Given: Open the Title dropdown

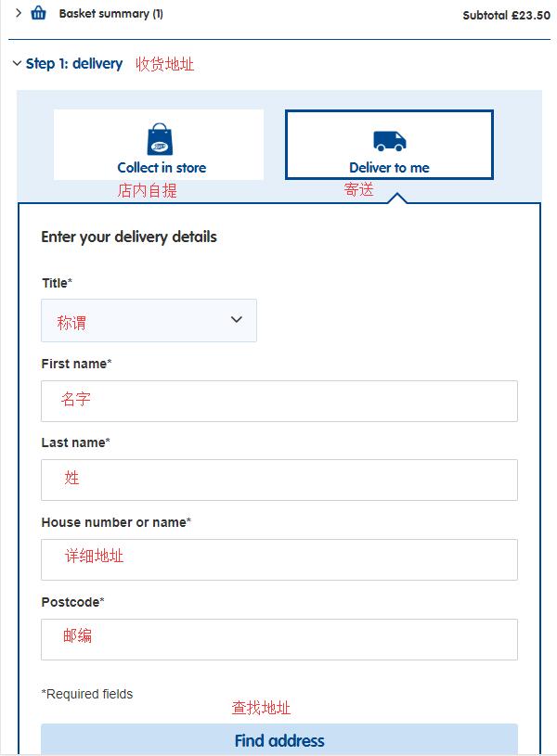Looking at the screenshot, I should pos(149,320).
